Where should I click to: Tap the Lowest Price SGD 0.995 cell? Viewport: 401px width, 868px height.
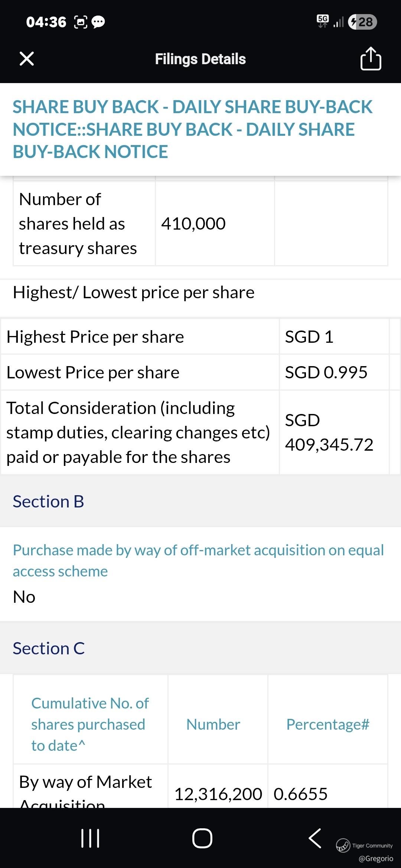326,372
